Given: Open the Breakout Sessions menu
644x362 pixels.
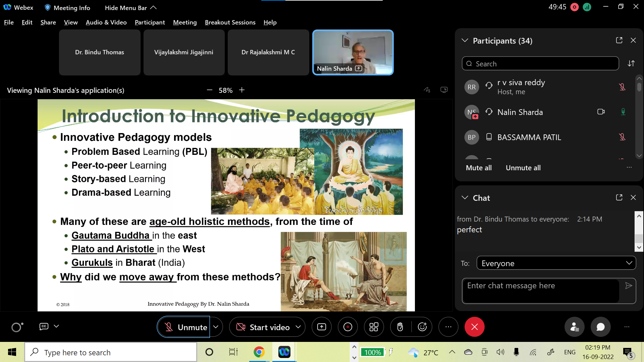Looking at the screenshot, I should point(230,22).
